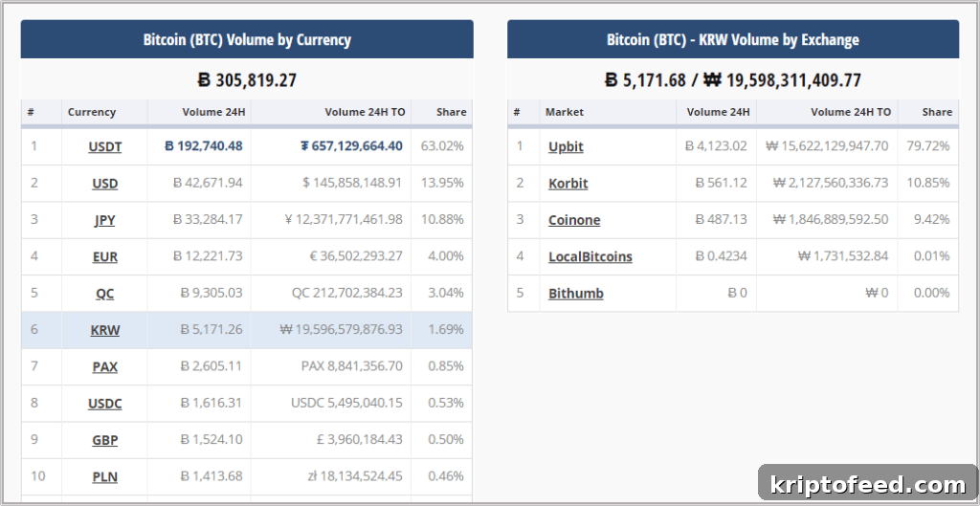Sort exchange table by Market column header
The width and height of the screenshot is (980, 506).
point(565,113)
